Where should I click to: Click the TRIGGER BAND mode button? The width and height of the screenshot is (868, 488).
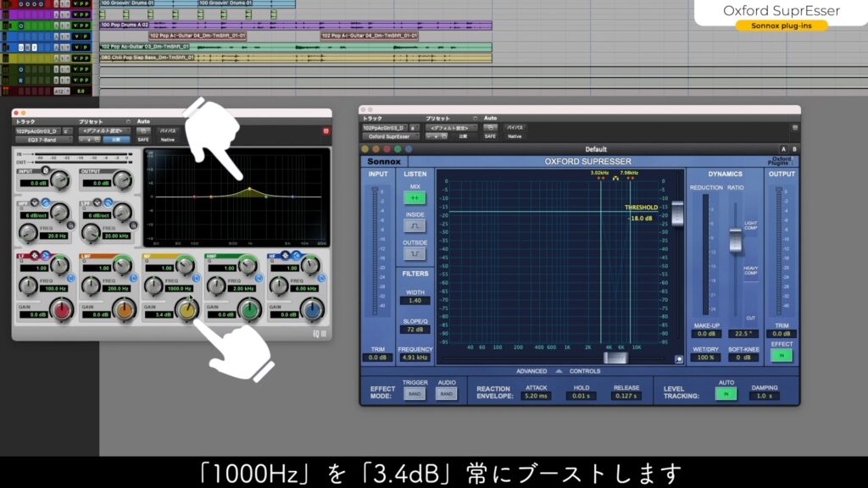pyautogui.click(x=415, y=394)
